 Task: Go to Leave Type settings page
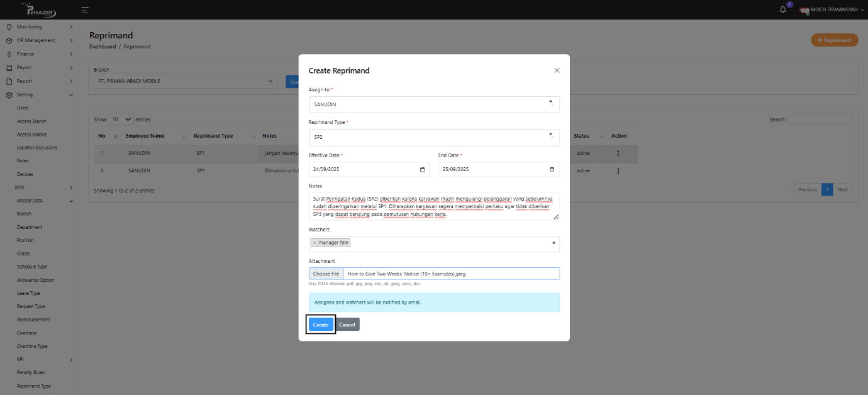[x=28, y=293]
